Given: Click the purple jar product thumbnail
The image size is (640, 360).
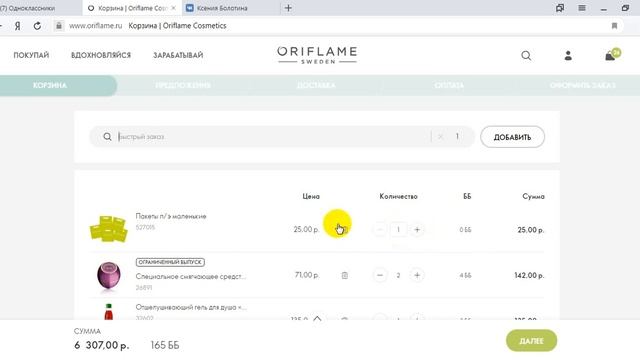Looking at the screenshot, I should point(109,276).
